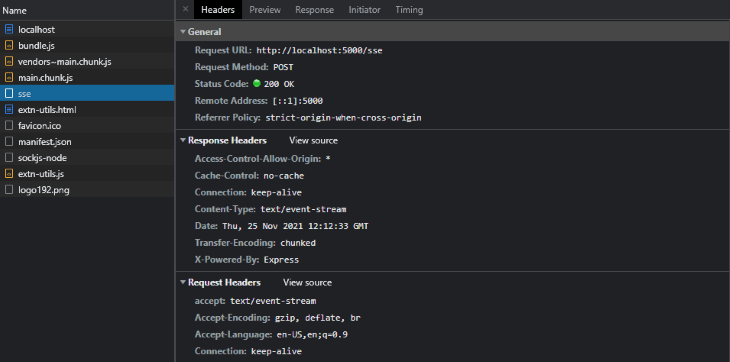730x362 pixels.
Task: View source of Response Headers
Action: pos(313,141)
